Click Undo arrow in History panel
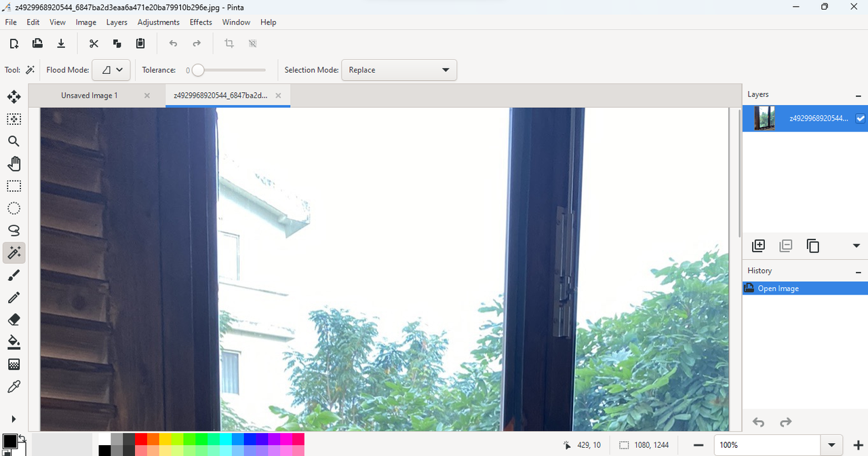 (759, 422)
